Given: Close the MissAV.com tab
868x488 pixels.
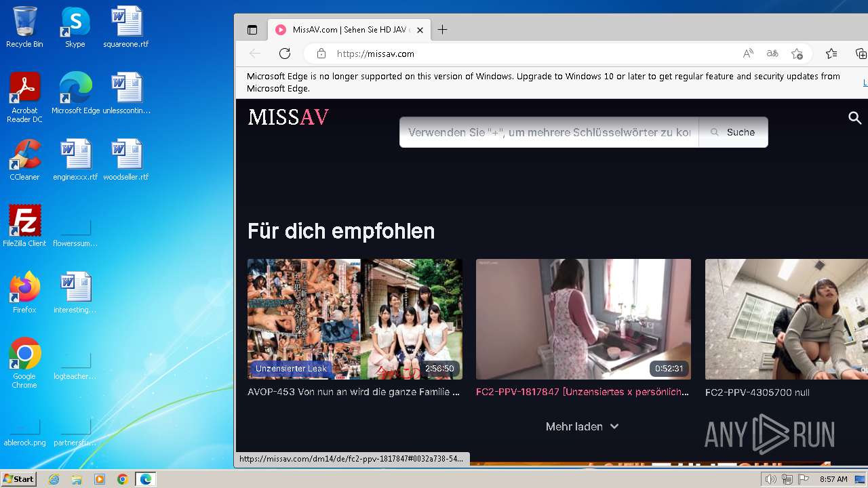Looking at the screenshot, I should pyautogui.click(x=420, y=30).
